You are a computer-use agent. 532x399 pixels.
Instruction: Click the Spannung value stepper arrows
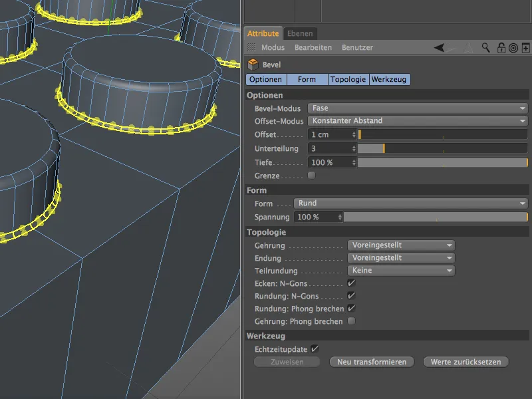[x=340, y=217]
